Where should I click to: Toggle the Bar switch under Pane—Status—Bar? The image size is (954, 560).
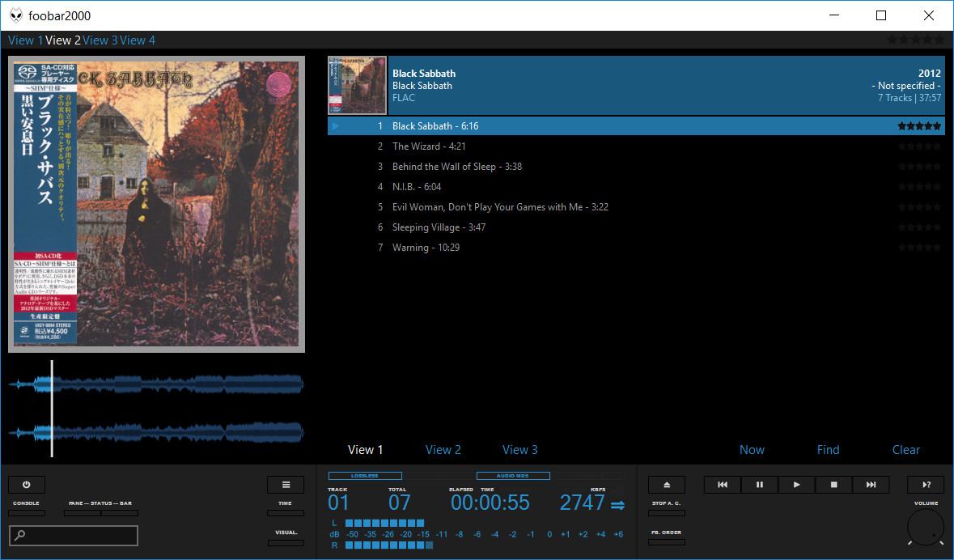[x=119, y=513]
